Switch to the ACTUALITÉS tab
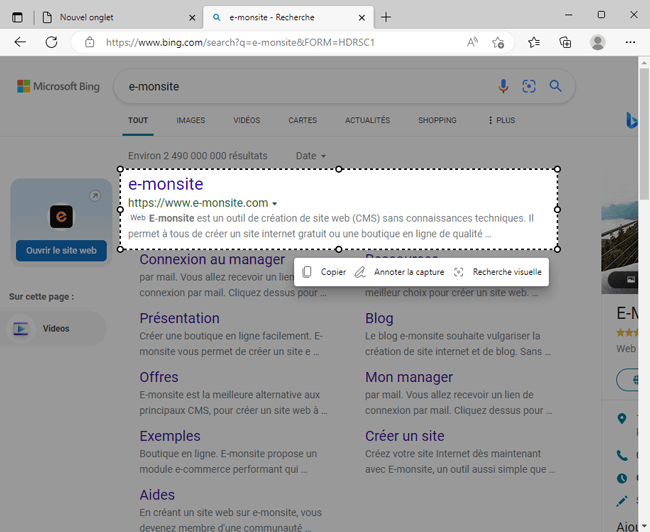 (x=368, y=120)
